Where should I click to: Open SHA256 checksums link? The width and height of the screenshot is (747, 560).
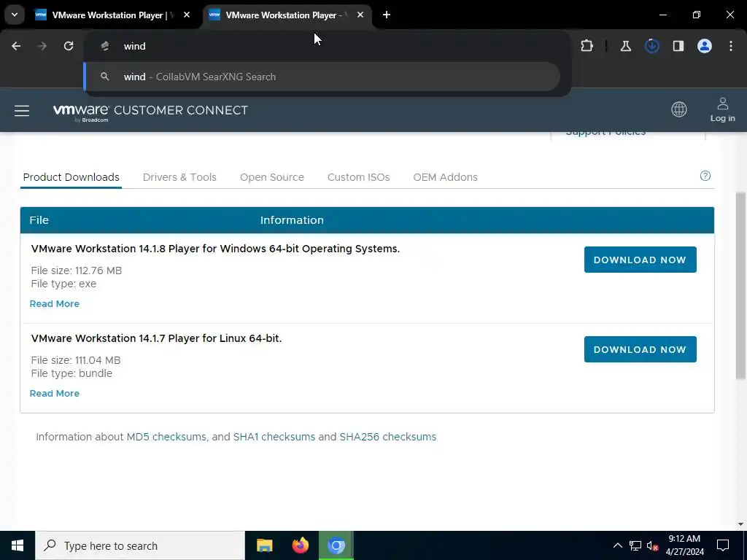coord(388,437)
